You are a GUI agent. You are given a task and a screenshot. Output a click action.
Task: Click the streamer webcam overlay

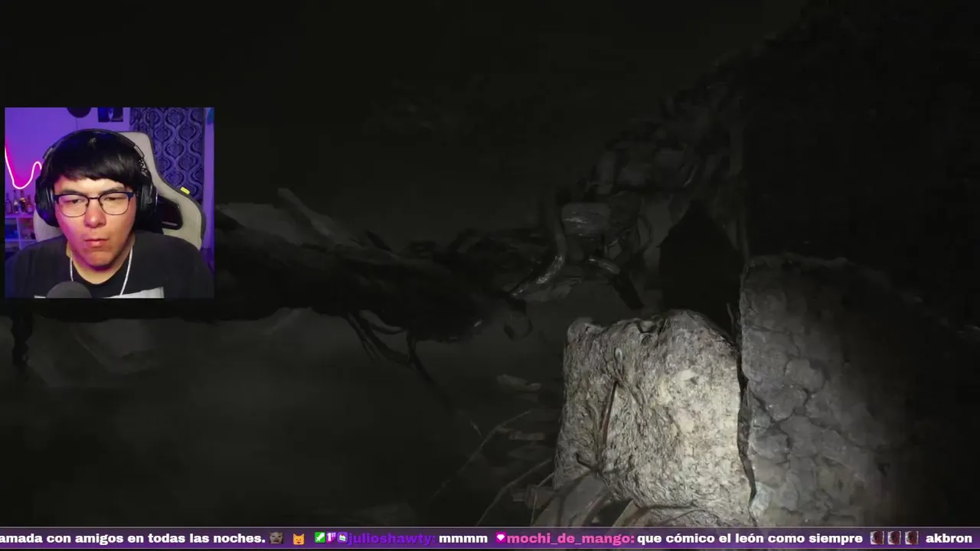pos(109,203)
